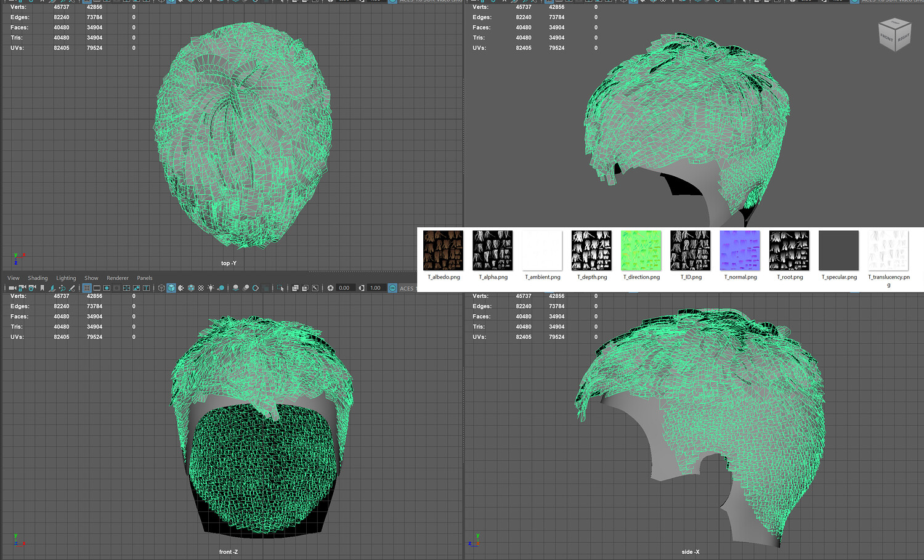Open Camera Attributes via gear camera icon

point(32,288)
